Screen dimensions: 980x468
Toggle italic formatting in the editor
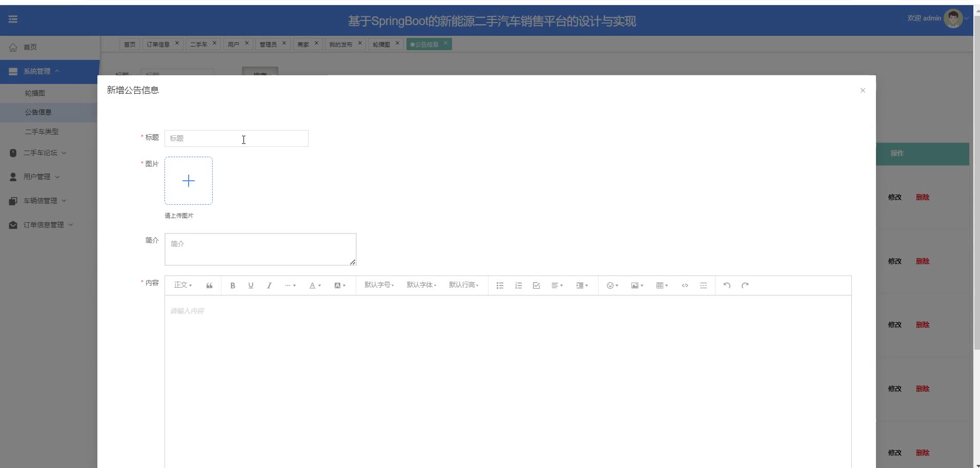(x=269, y=286)
